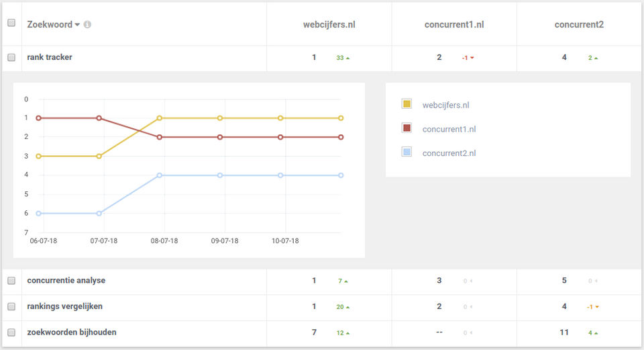Expand the rankings vergelijken keyword row
This screenshot has height=350, width=644.
(x=64, y=306)
